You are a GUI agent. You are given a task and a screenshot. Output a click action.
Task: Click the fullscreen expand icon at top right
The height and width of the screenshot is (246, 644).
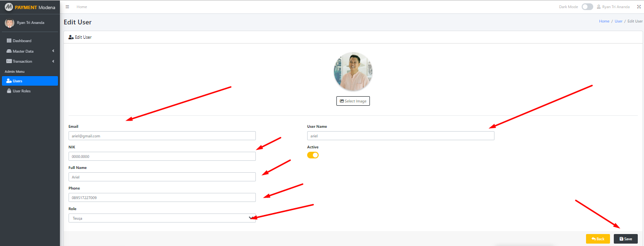click(639, 7)
